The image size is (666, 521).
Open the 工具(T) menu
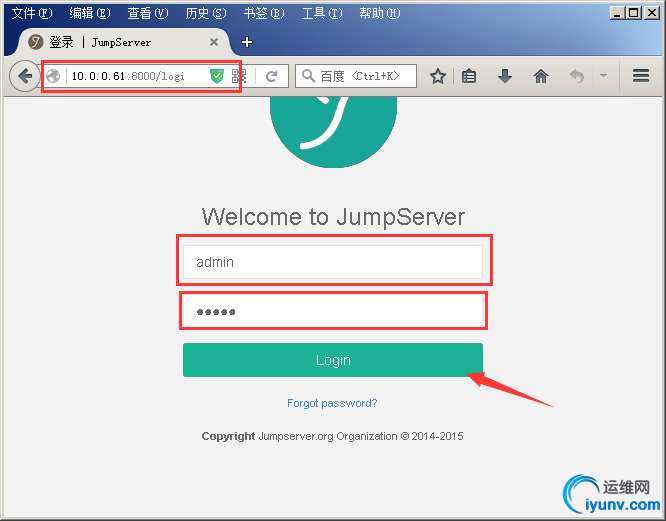(322, 14)
